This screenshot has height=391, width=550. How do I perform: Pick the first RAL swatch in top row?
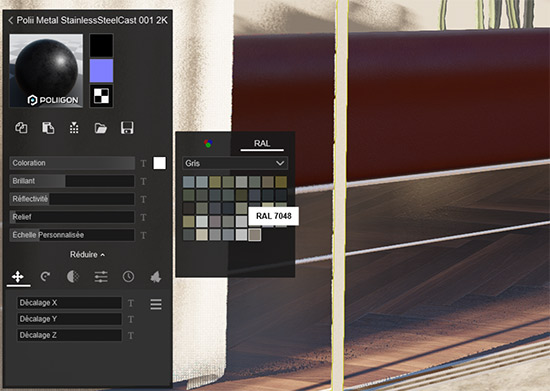(189, 182)
